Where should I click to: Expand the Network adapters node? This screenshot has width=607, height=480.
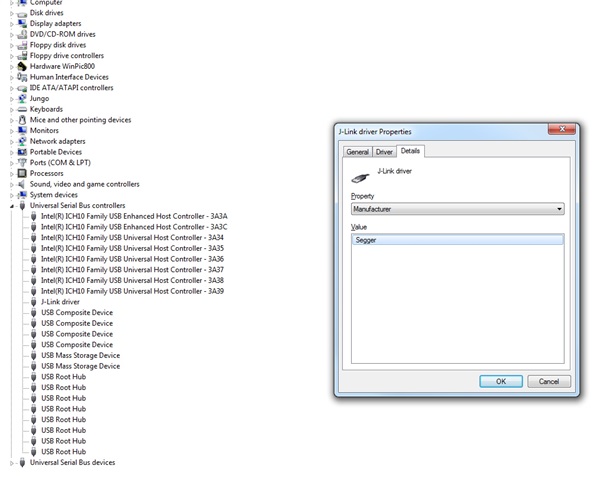(12, 142)
